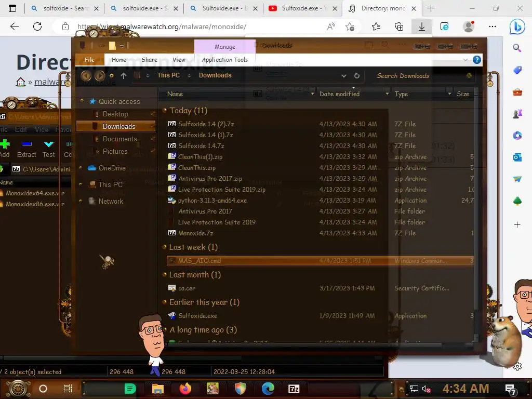The height and width of the screenshot is (399, 532).
Task: Click the browser address bar URL
Action: click(162, 26)
